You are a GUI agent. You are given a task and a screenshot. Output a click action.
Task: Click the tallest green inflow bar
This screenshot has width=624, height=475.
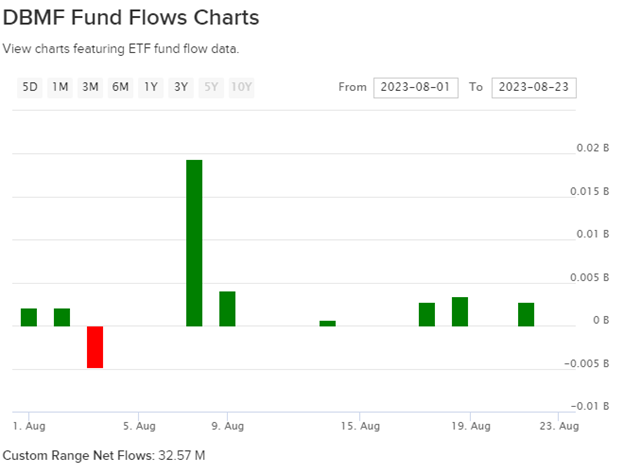(x=194, y=243)
